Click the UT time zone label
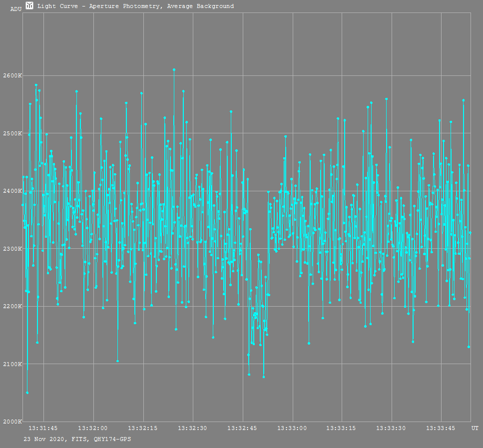Screen dimensions: 483x448 point(475,429)
